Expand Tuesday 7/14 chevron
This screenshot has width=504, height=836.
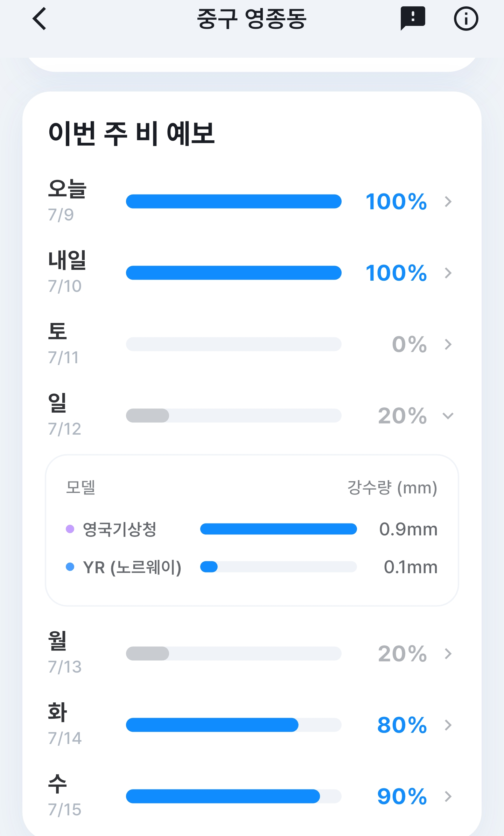click(x=448, y=725)
